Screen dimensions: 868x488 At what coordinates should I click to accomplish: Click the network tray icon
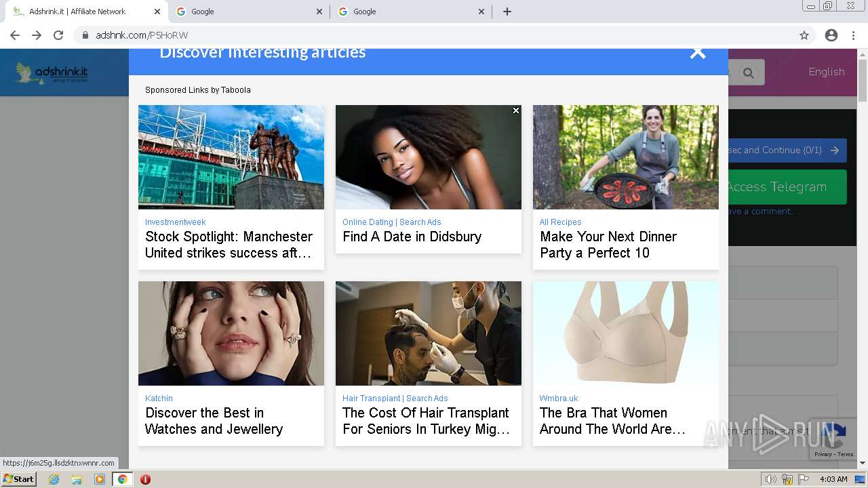click(787, 479)
